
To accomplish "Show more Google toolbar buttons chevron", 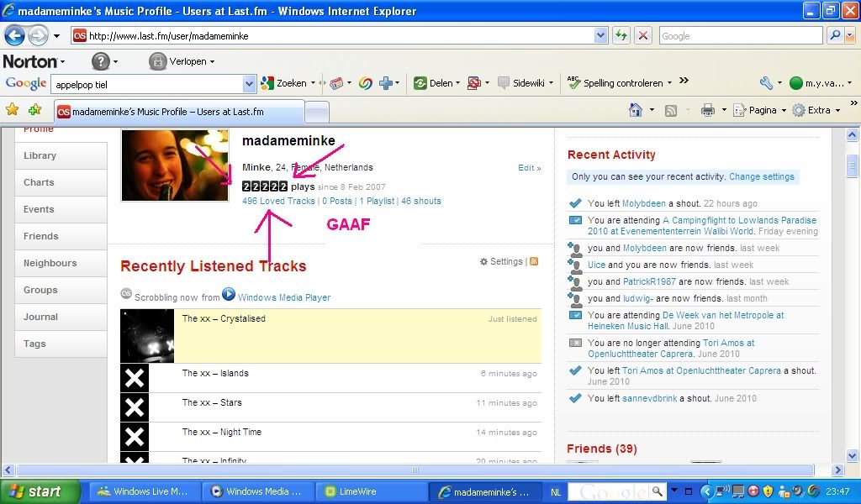I will coord(684,81).
